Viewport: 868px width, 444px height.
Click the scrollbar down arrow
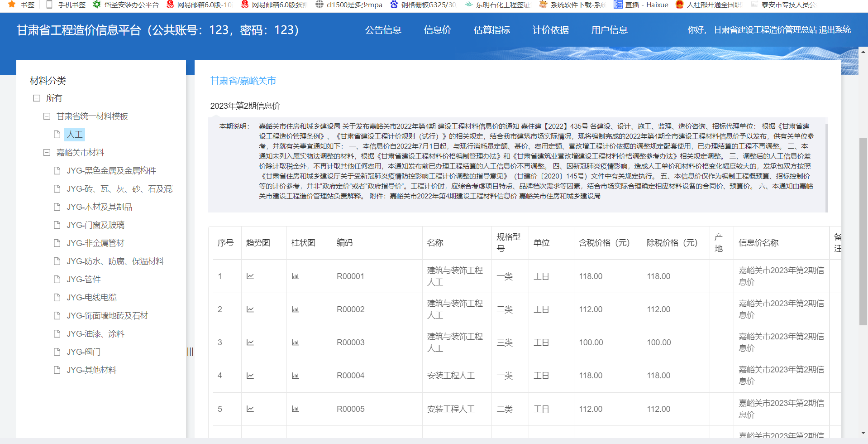(x=863, y=433)
